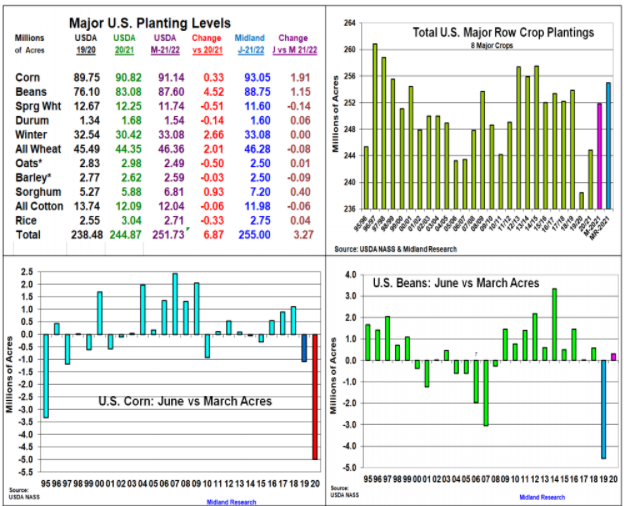Click the 264 y-axis label on plantings chart

(349, 23)
